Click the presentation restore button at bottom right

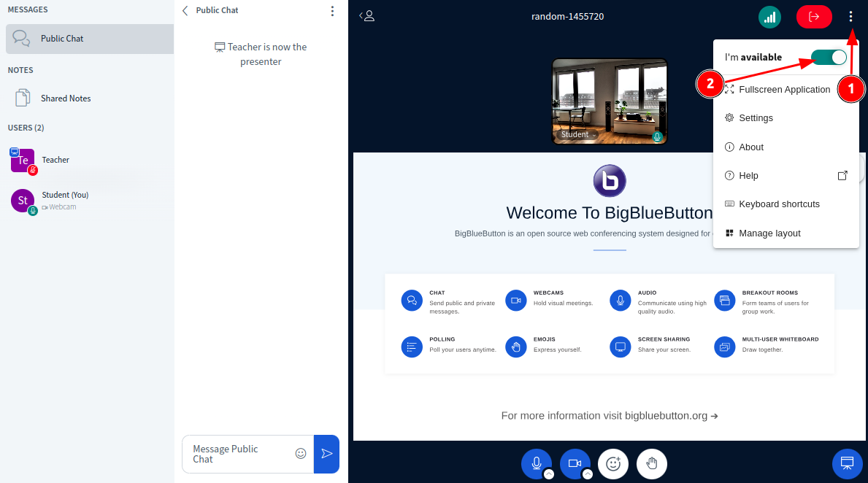847,463
